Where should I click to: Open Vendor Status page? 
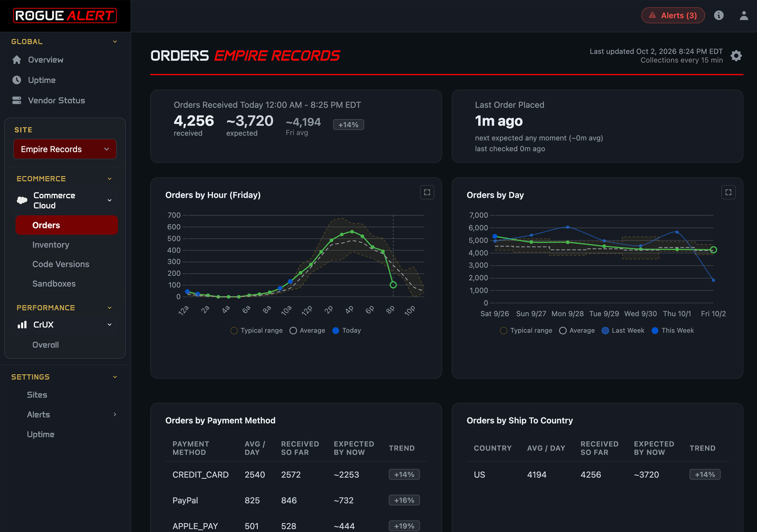tap(56, 100)
